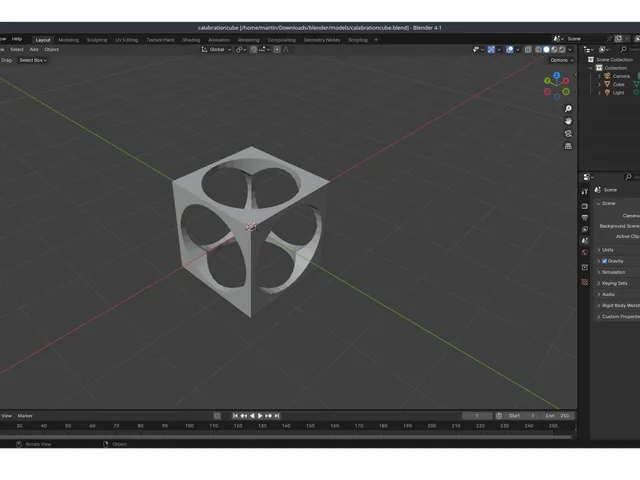The width and height of the screenshot is (640, 480).
Task: Open the Output properties tab icon
Action: coord(584,218)
